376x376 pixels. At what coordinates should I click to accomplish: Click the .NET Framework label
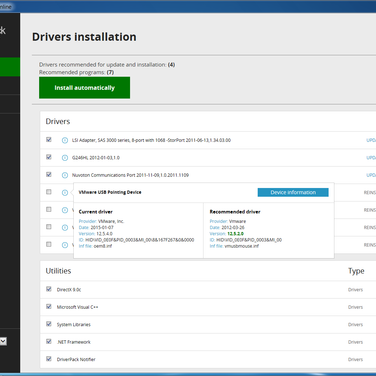pyautogui.click(x=74, y=342)
